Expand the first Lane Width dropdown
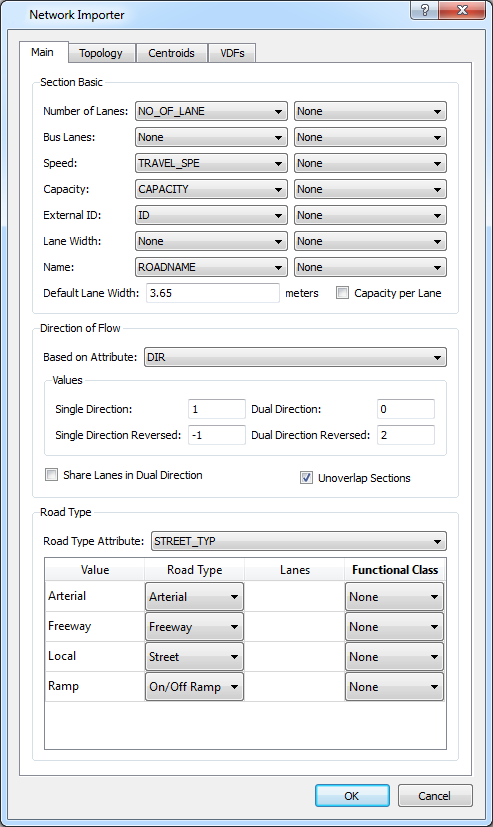 pyautogui.click(x=211, y=241)
